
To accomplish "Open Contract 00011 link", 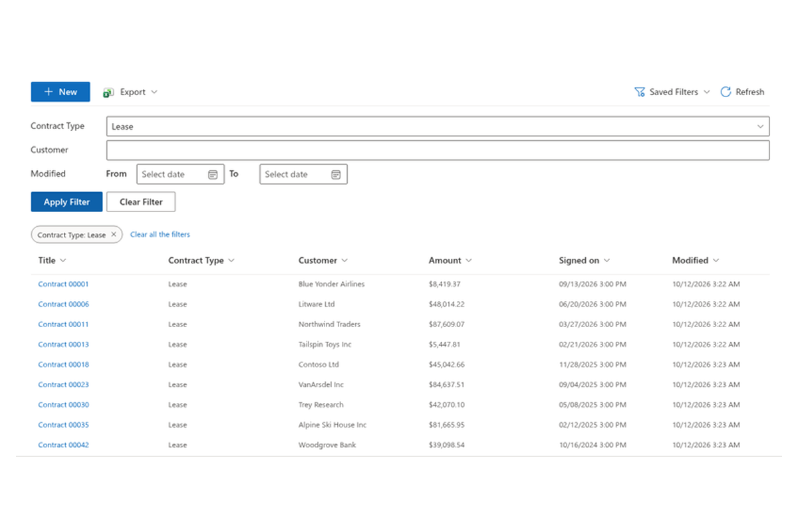I will click(x=63, y=325).
